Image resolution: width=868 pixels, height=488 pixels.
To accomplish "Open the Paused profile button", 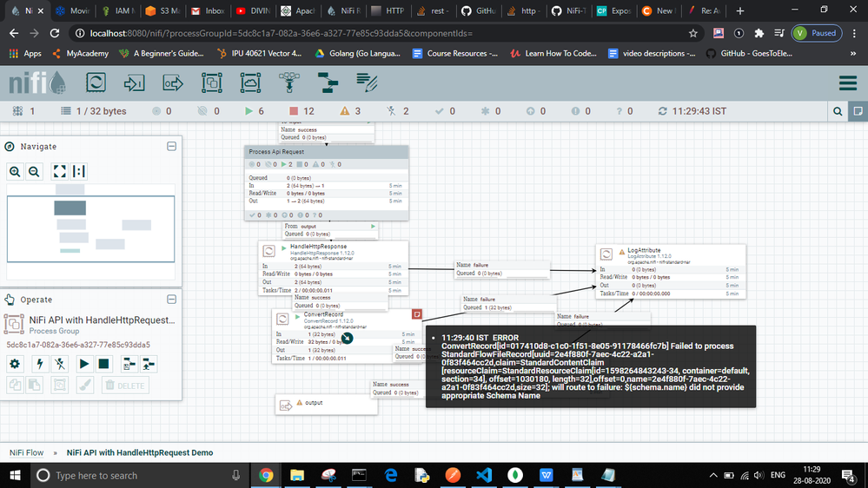I will (x=817, y=33).
